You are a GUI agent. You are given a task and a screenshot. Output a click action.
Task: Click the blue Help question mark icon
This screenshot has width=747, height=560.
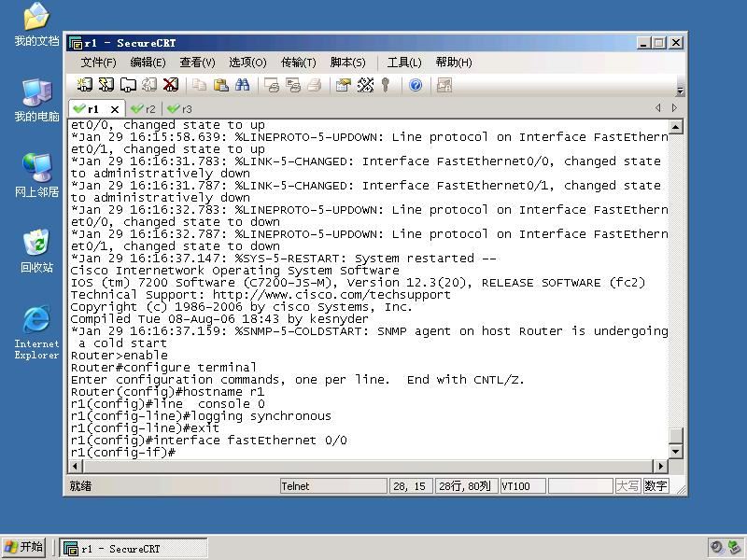click(416, 85)
